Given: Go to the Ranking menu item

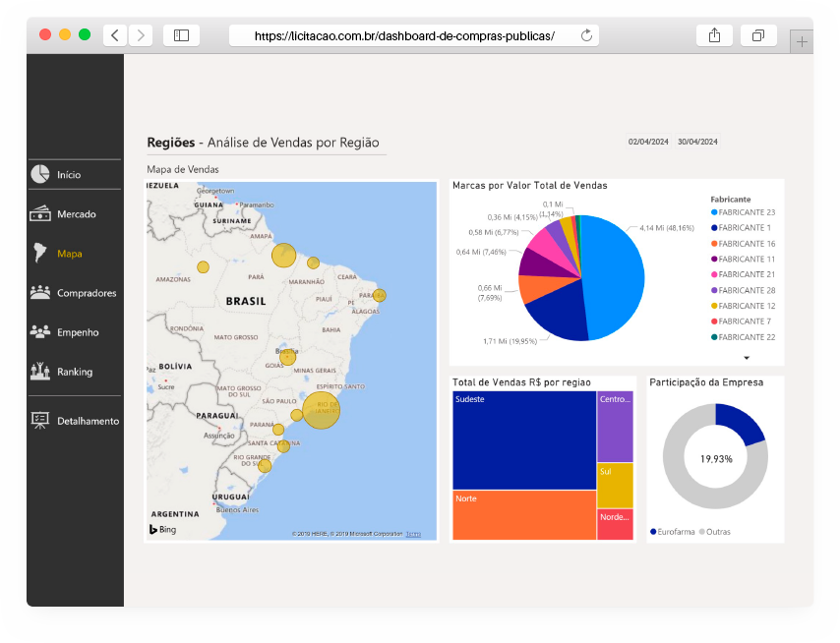Looking at the screenshot, I should click(75, 372).
